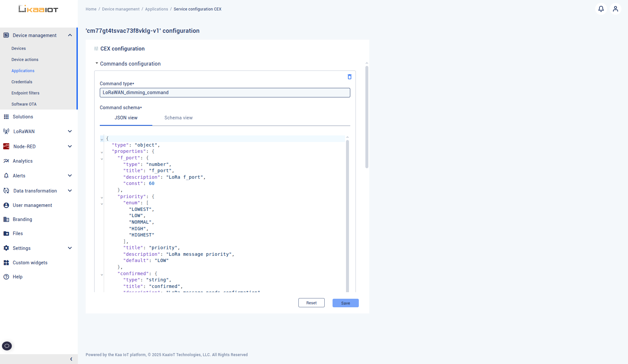Delete the command using the trash icon
This screenshot has height=364, width=628.
(x=349, y=77)
